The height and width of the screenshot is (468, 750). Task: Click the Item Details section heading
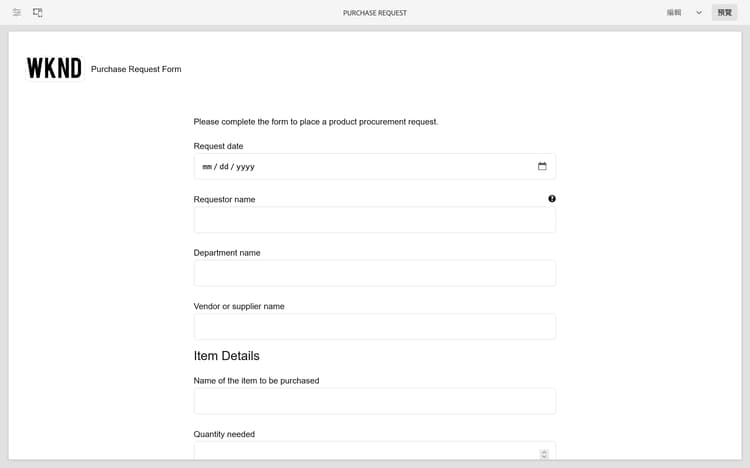227,356
